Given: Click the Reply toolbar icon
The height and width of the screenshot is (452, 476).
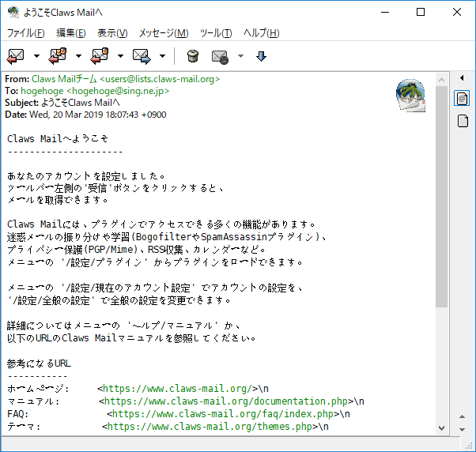Looking at the screenshot, I should pos(16,56).
